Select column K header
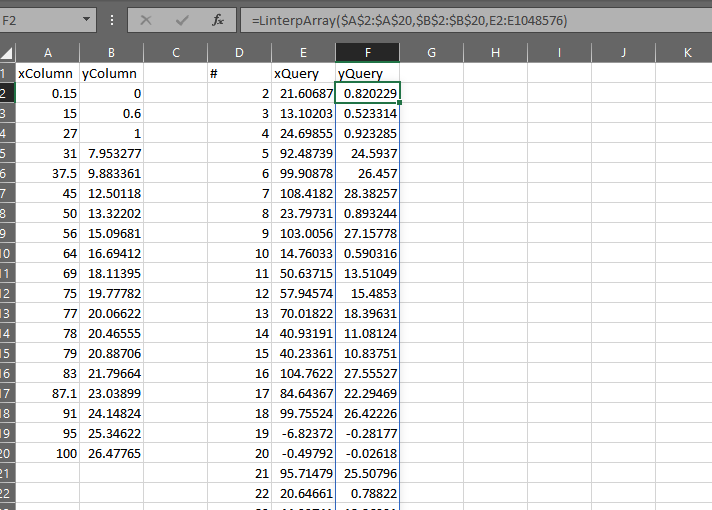The image size is (712, 510). (x=684, y=53)
